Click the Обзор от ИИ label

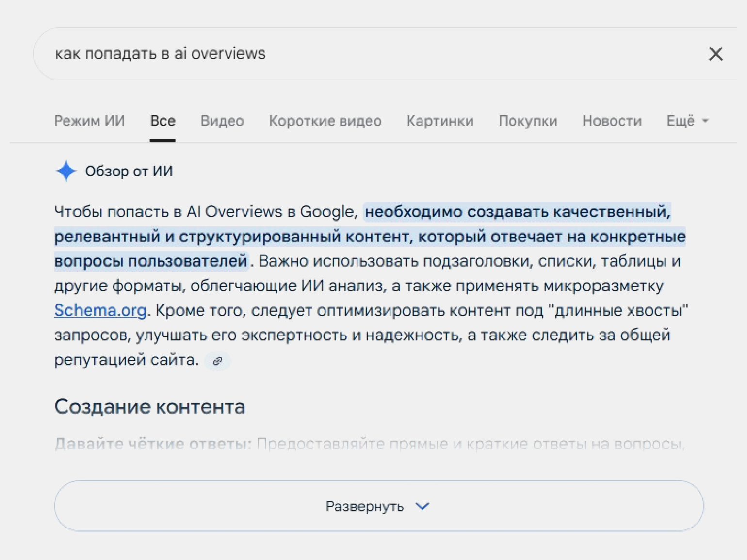(x=129, y=171)
